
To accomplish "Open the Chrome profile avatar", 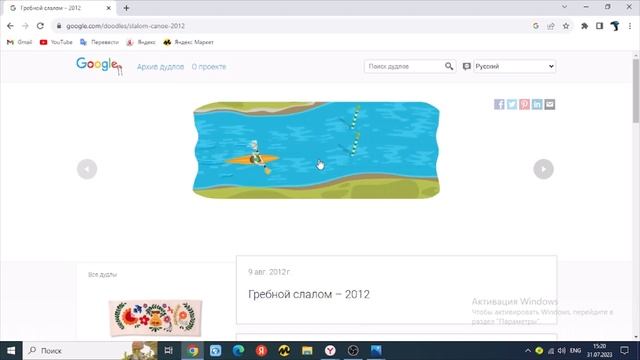I will coord(615,26).
